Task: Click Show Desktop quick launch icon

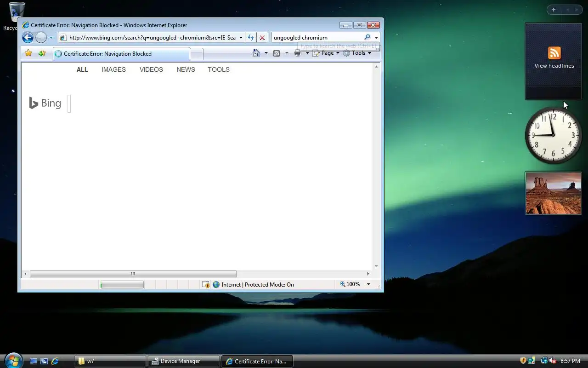Action: pyautogui.click(x=34, y=362)
